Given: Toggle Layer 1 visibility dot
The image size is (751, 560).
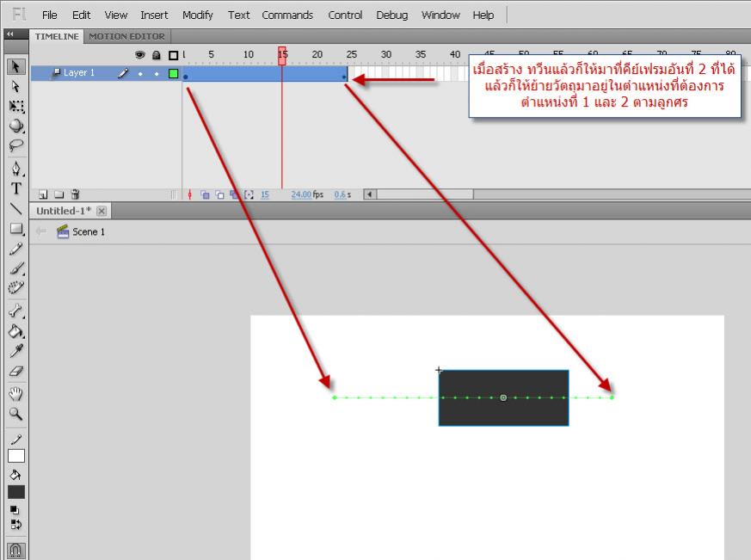Looking at the screenshot, I should pyautogui.click(x=140, y=74).
